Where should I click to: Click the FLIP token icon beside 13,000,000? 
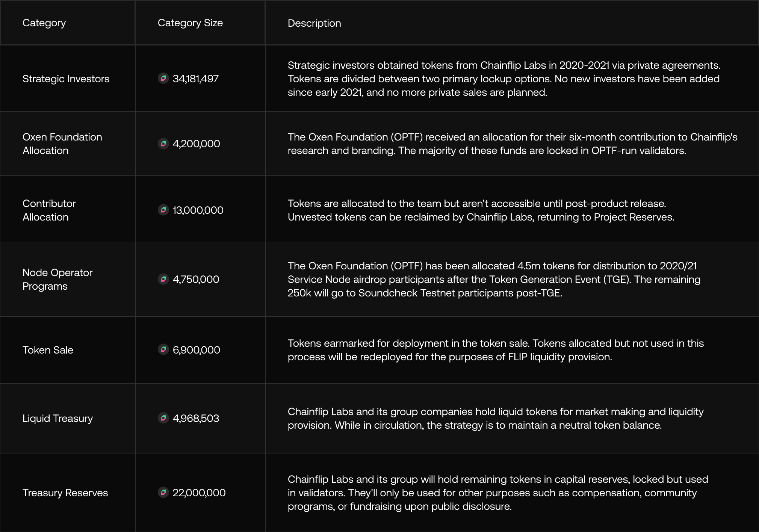tap(163, 210)
